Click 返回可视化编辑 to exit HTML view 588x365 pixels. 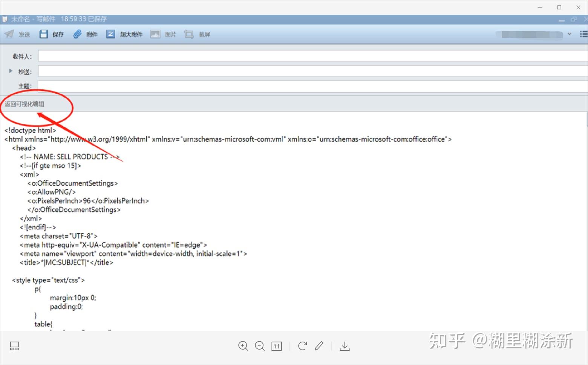coord(24,104)
